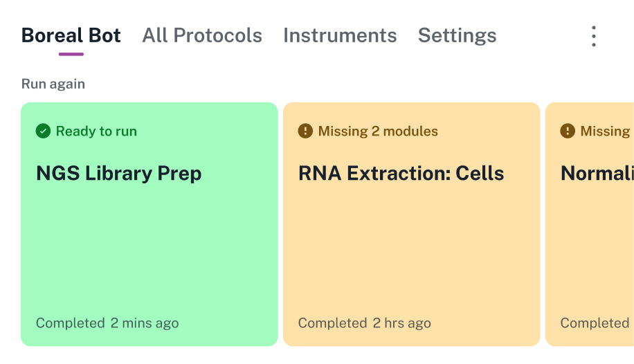Viewport: 634px width, 364px height.
Task: Click the warning icon on the third card
Action: coord(568,131)
